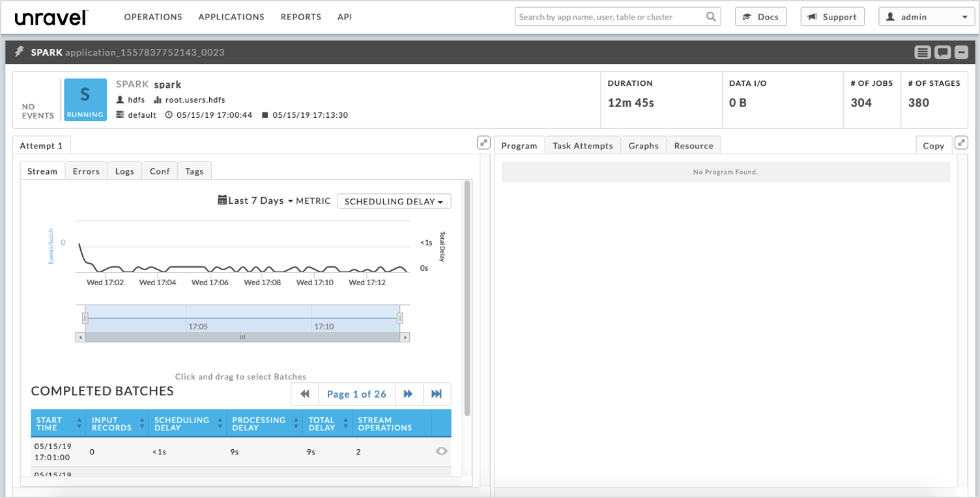Click the Copy button

click(x=933, y=146)
